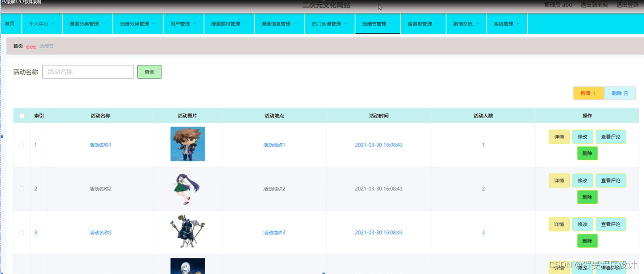The width and height of the screenshot is (644, 274).
Task: Click 退出登录 to log out
Action: (627, 5)
